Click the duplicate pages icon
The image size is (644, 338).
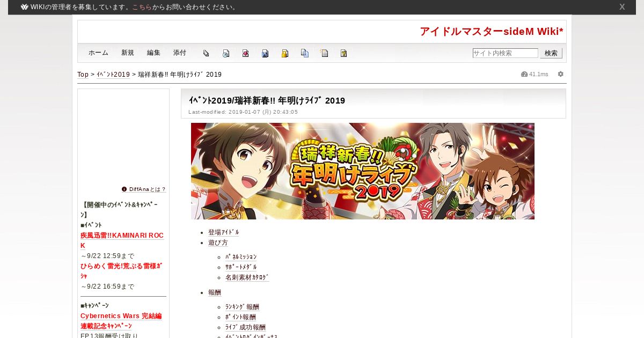tap(305, 53)
